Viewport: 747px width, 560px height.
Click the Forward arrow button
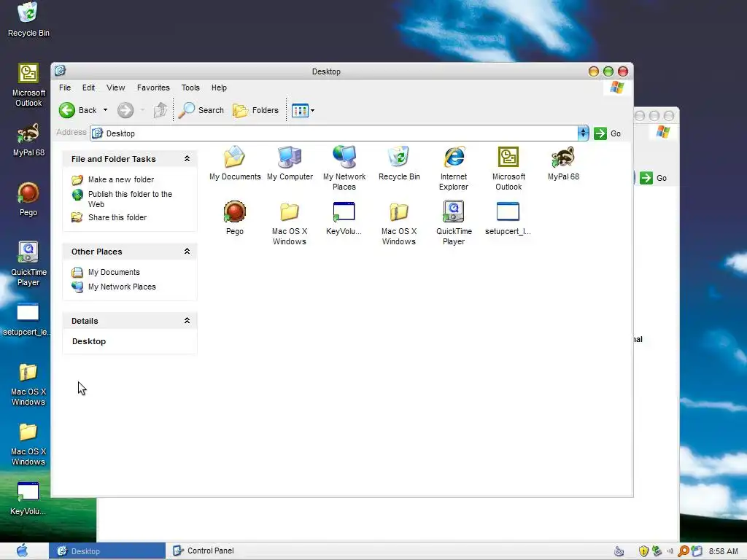click(125, 110)
